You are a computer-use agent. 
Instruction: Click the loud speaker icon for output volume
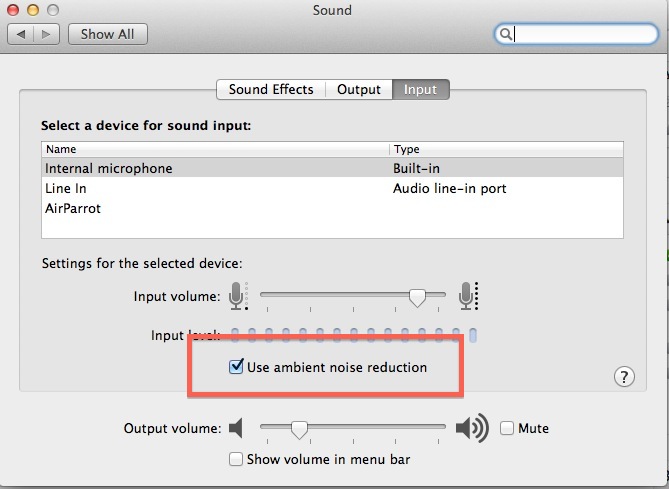click(472, 428)
